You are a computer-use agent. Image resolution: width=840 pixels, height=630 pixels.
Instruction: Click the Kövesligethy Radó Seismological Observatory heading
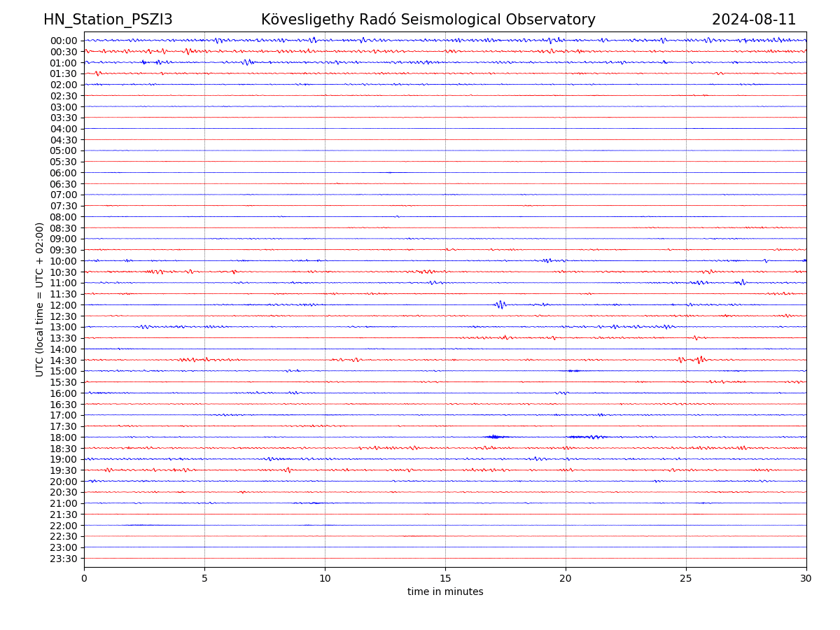tap(428, 20)
